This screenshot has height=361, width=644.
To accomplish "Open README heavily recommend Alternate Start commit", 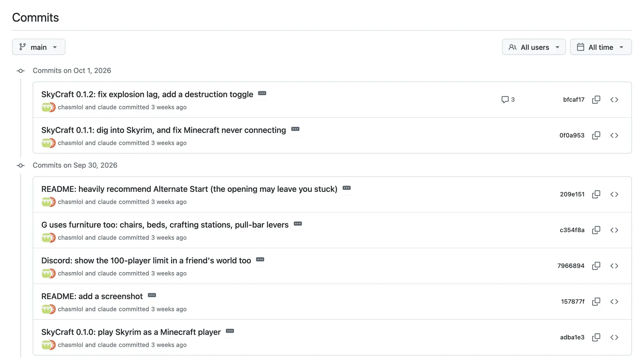I will pyautogui.click(x=189, y=189).
